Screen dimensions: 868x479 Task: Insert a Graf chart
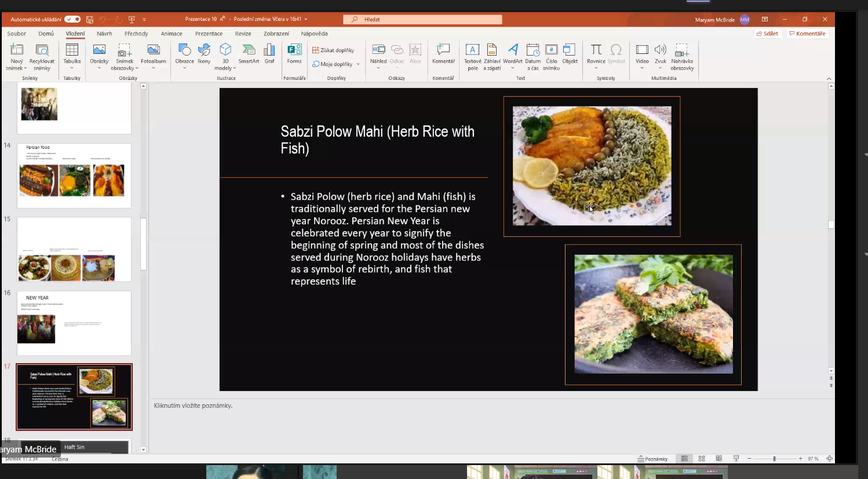269,53
